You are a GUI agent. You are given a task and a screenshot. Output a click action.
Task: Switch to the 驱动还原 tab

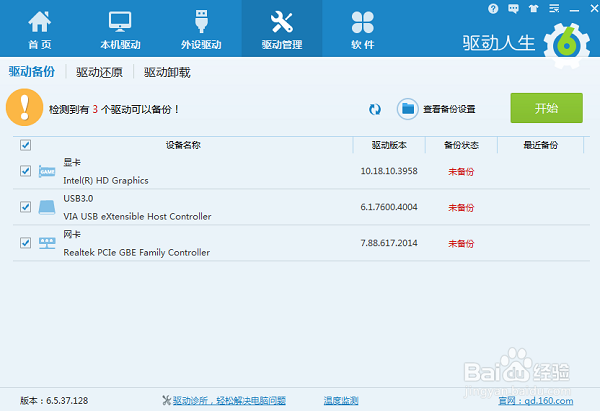click(99, 72)
